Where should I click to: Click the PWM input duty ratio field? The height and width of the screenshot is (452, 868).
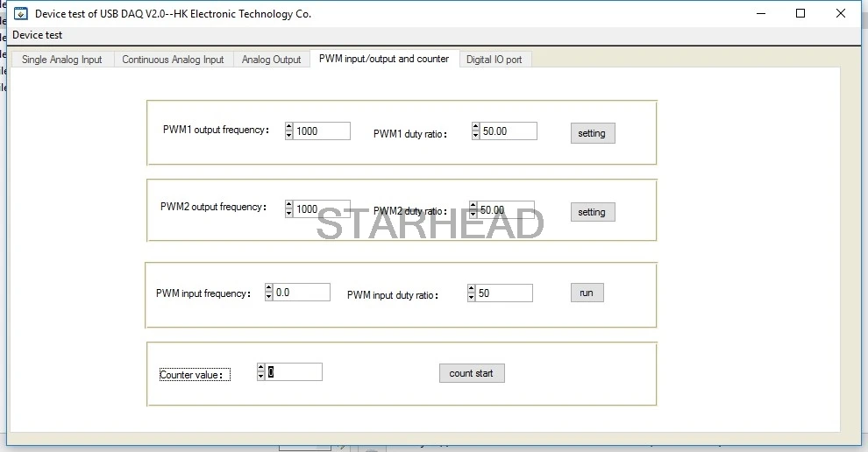pyautogui.click(x=504, y=293)
